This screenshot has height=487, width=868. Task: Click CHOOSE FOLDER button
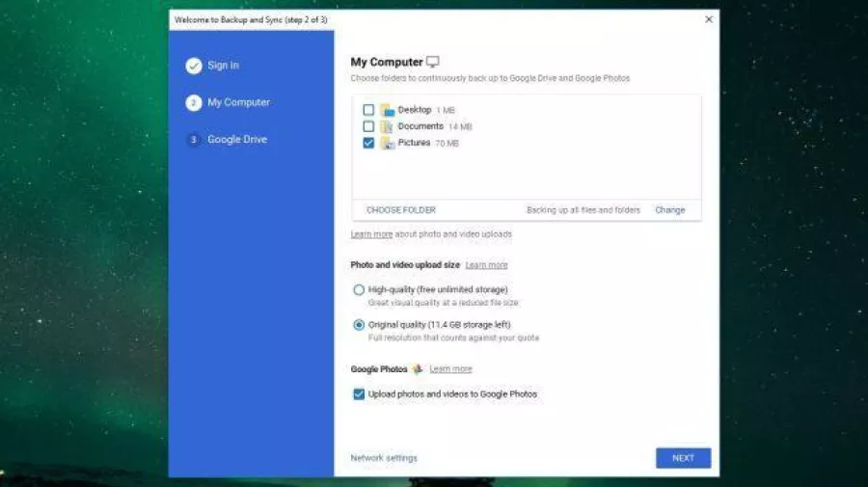coord(401,210)
